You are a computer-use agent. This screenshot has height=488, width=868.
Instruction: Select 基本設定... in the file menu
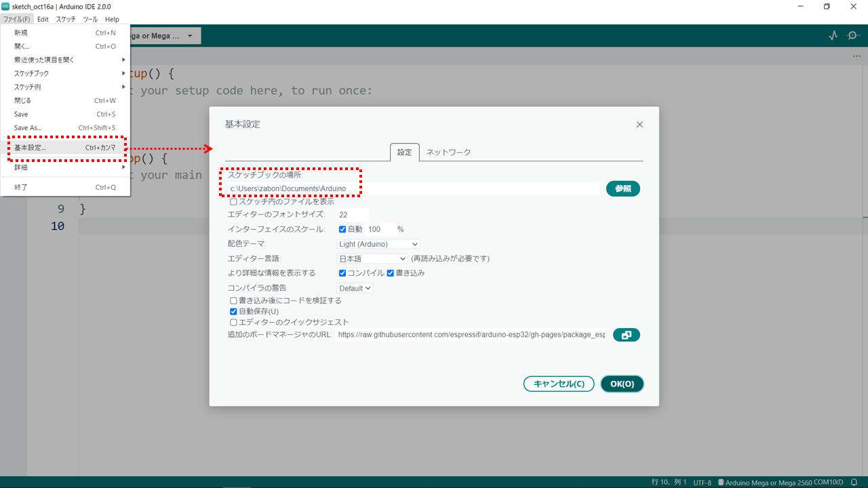[x=31, y=148]
